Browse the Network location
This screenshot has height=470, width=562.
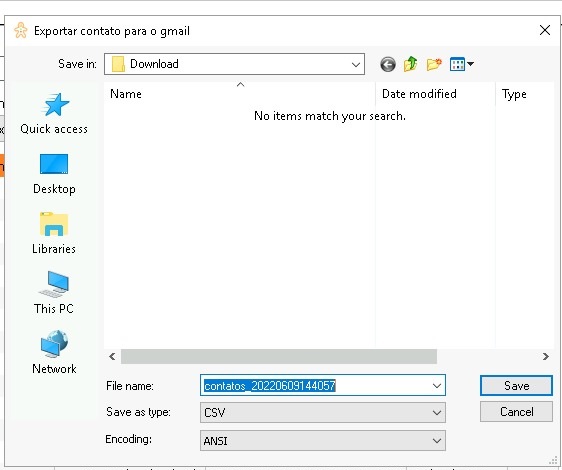pyautogui.click(x=54, y=352)
